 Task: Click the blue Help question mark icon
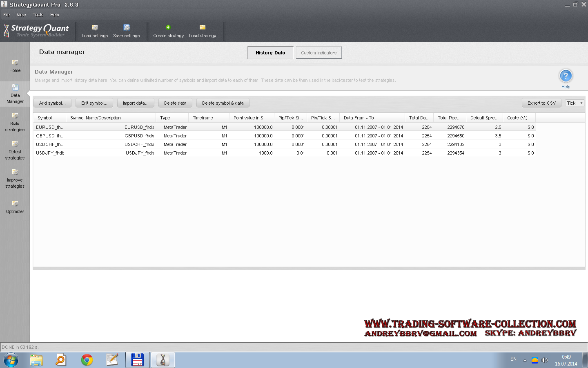coord(566,76)
